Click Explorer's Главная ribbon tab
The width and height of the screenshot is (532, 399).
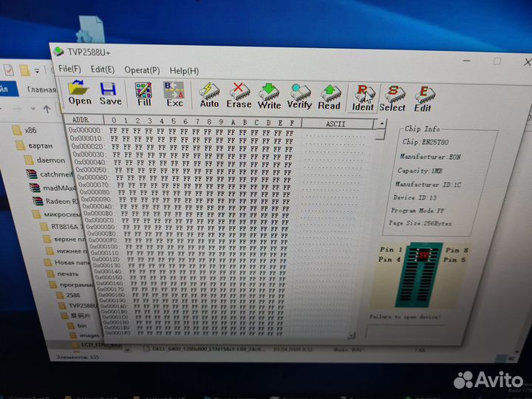tap(41, 89)
